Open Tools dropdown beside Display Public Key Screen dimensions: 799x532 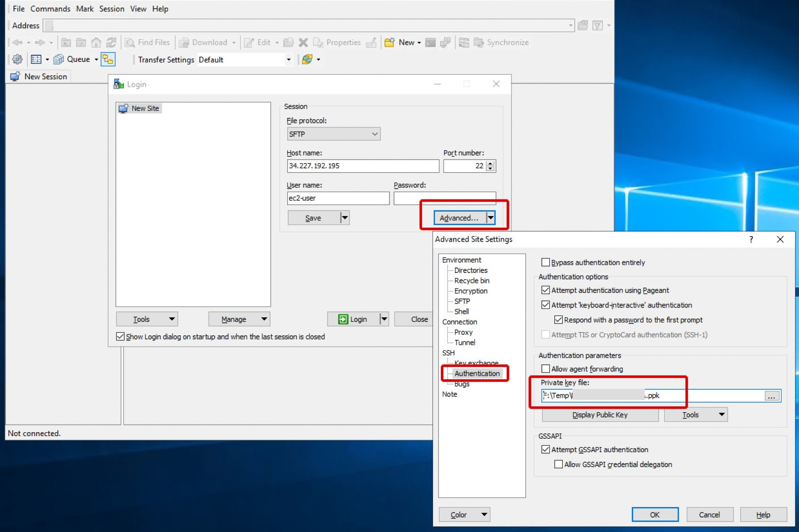696,415
